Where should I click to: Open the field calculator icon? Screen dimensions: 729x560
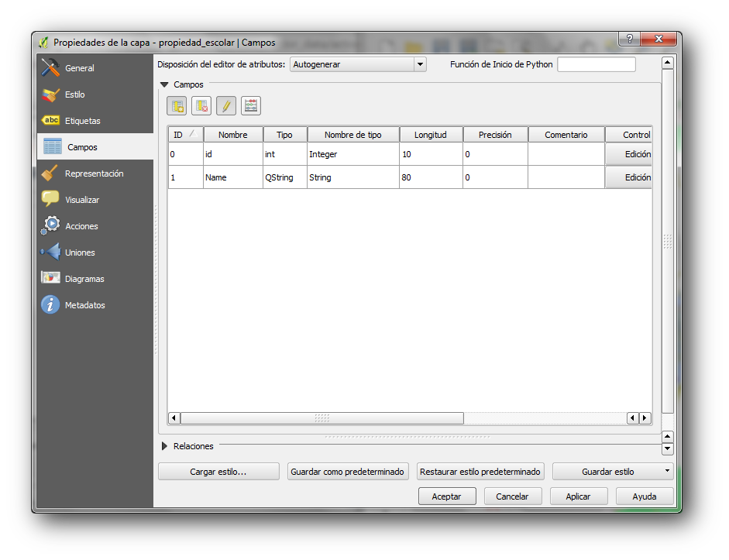click(250, 106)
